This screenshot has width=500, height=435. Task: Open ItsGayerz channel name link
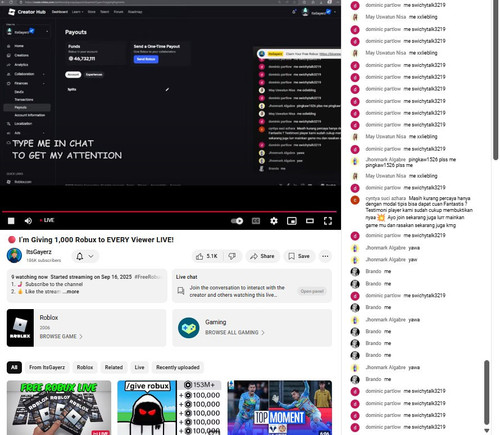[39, 252]
